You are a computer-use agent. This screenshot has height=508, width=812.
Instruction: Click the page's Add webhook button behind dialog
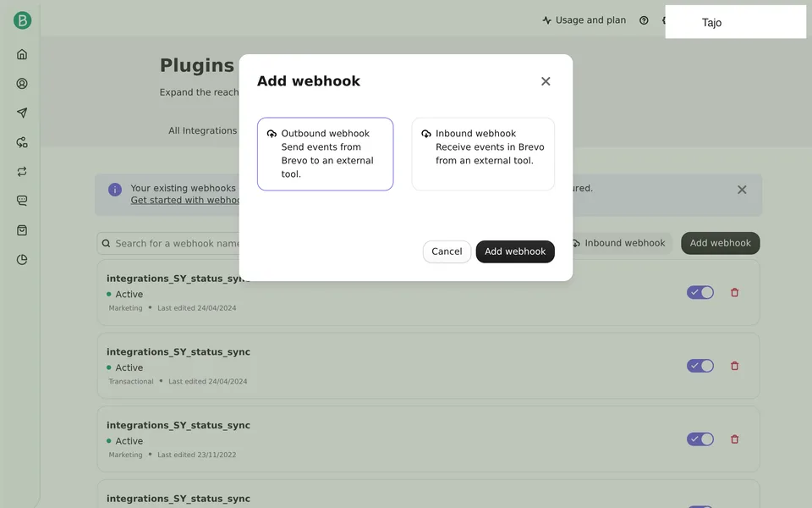point(721,243)
